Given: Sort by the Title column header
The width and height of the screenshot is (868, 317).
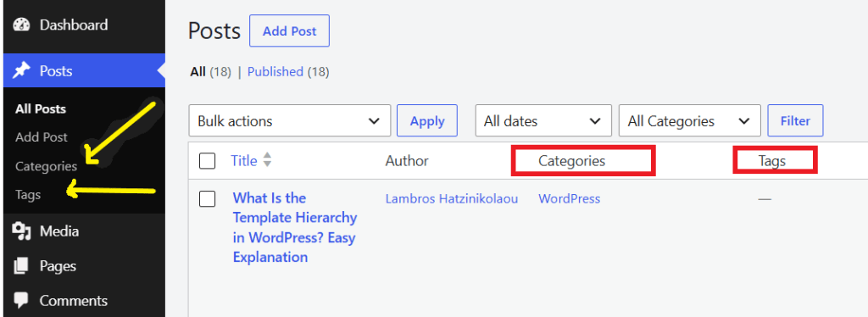Looking at the screenshot, I should coord(244,161).
